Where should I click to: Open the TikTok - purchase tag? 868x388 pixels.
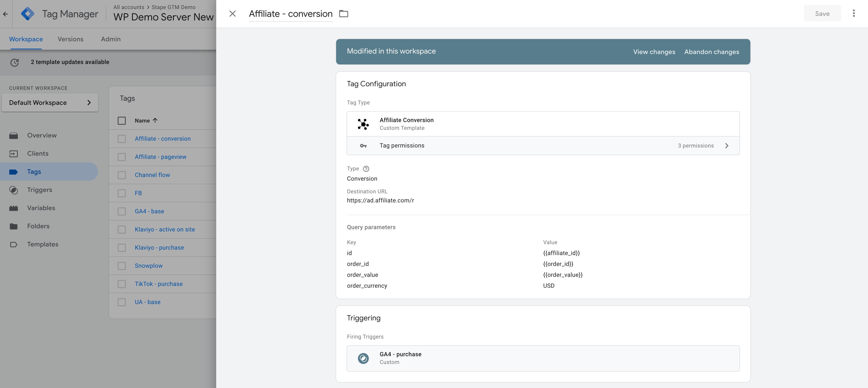159,284
